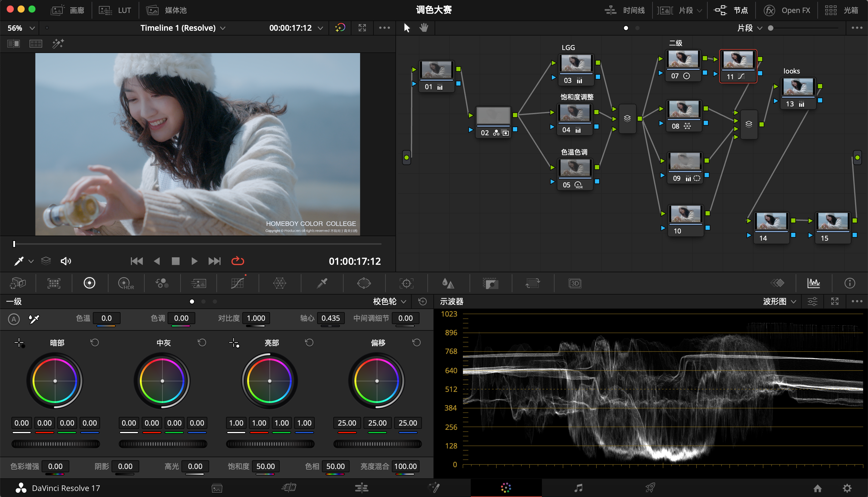Select the RGB Mixer palette icon
The width and height of the screenshot is (868, 497).
pos(162,283)
